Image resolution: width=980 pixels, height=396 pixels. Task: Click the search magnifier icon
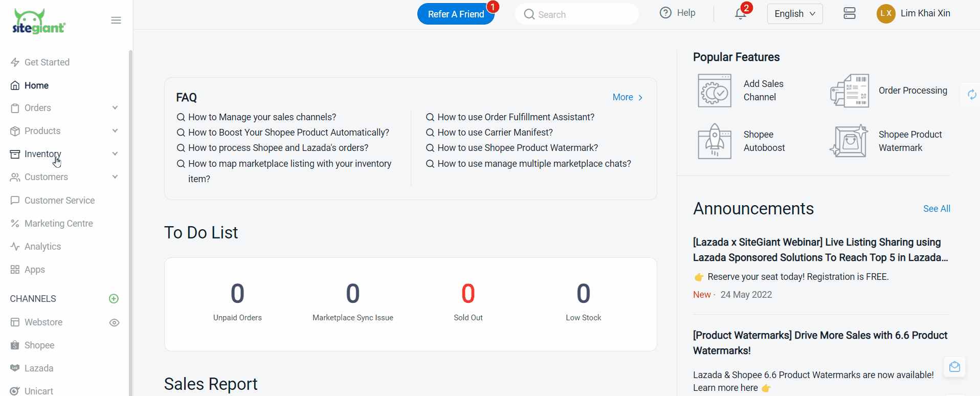click(529, 14)
